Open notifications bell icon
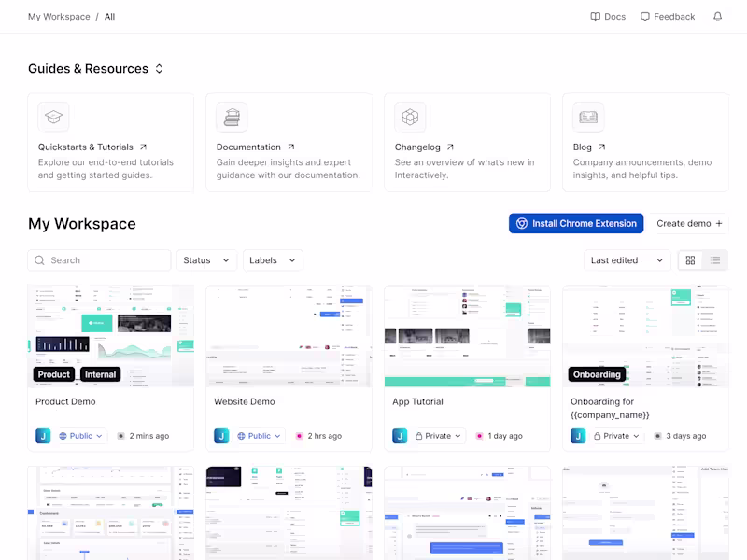Image resolution: width=747 pixels, height=560 pixels. (x=717, y=17)
